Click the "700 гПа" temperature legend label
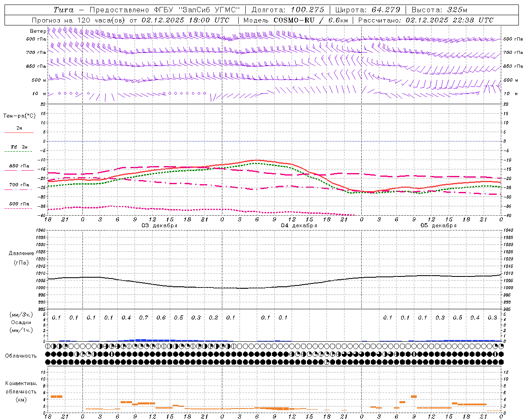 pyautogui.click(x=19, y=185)
